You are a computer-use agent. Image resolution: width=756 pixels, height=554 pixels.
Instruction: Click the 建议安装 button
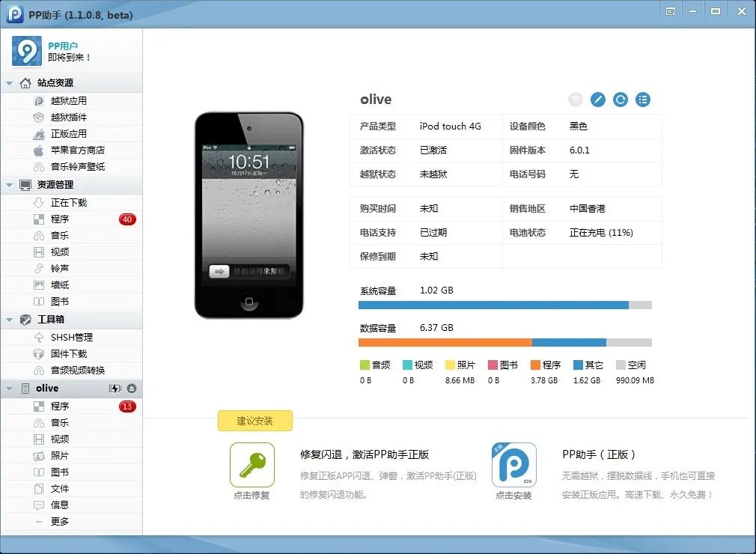pyautogui.click(x=255, y=421)
